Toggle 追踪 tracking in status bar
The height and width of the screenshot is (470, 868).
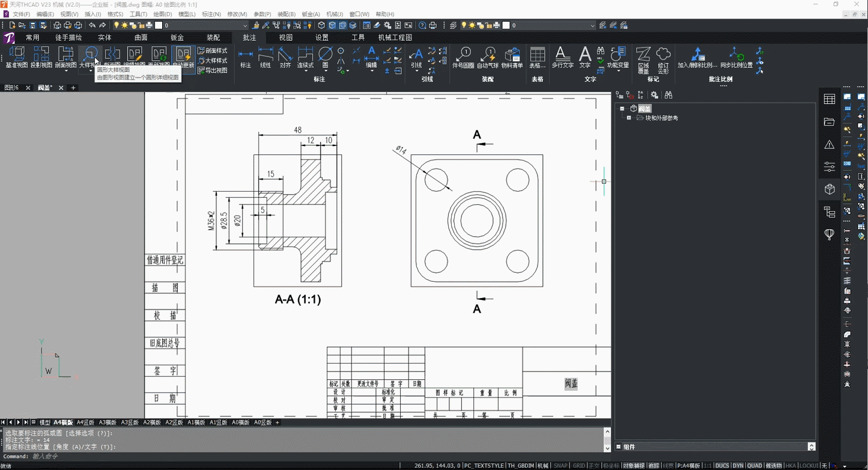click(x=654, y=466)
